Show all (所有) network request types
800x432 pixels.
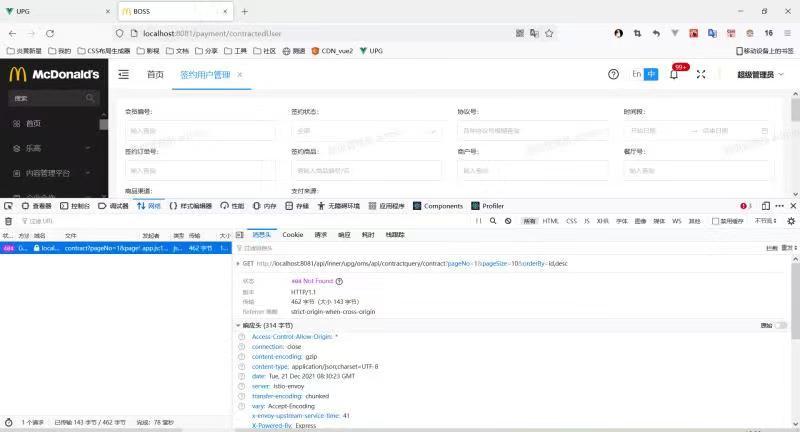coord(530,221)
